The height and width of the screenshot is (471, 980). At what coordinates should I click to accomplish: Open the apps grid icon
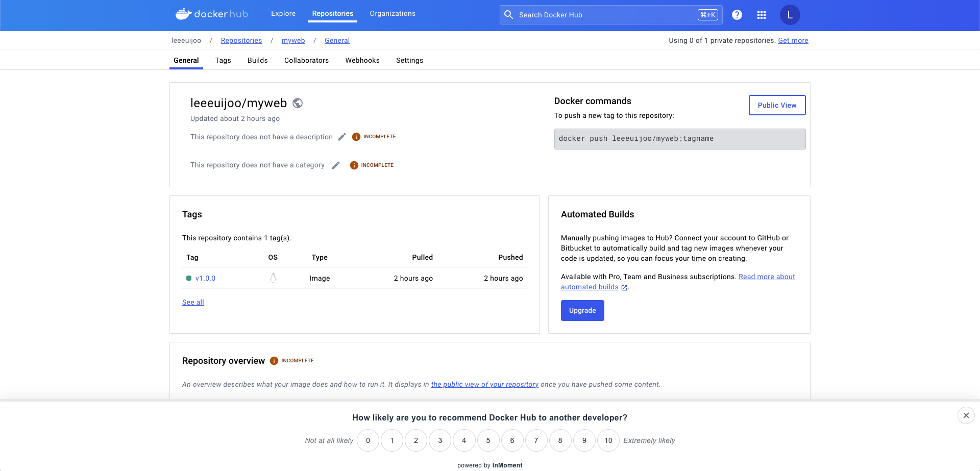coord(762,15)
